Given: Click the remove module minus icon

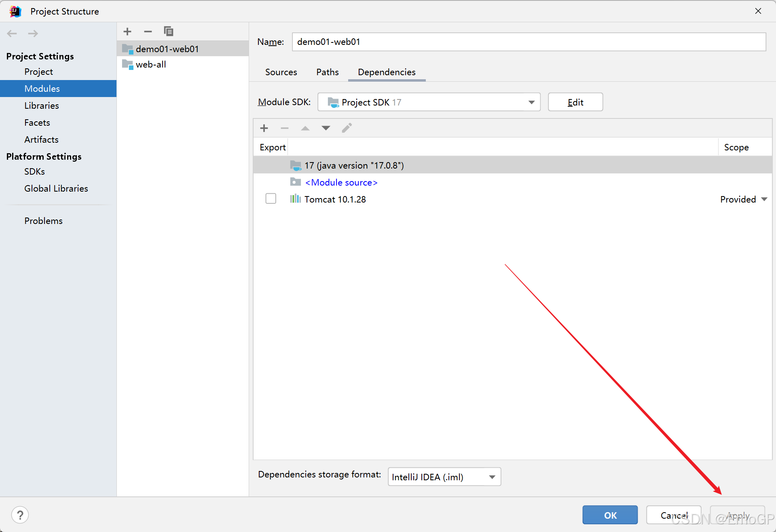Looking at the screenshot, I should [148, 32].
